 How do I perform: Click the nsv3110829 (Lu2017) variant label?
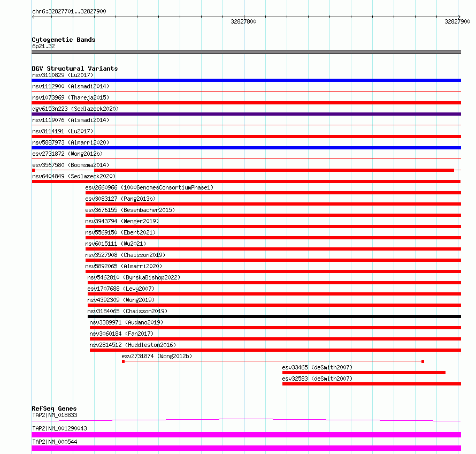(x=63, y=75)
